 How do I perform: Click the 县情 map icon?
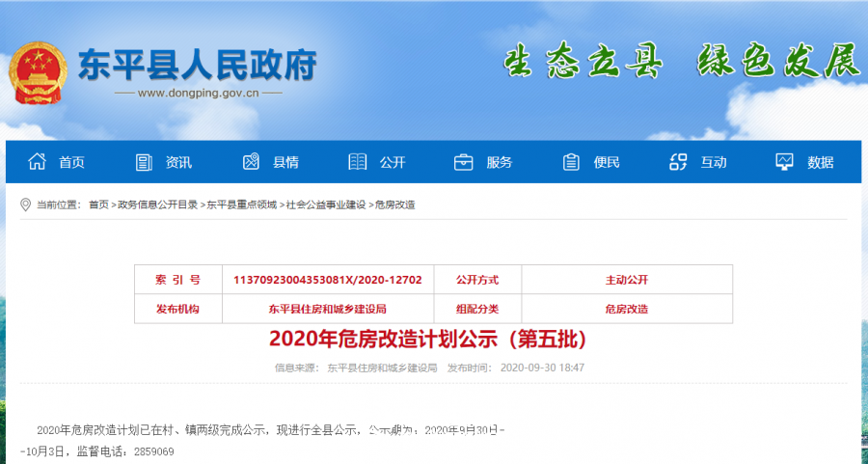251,162
